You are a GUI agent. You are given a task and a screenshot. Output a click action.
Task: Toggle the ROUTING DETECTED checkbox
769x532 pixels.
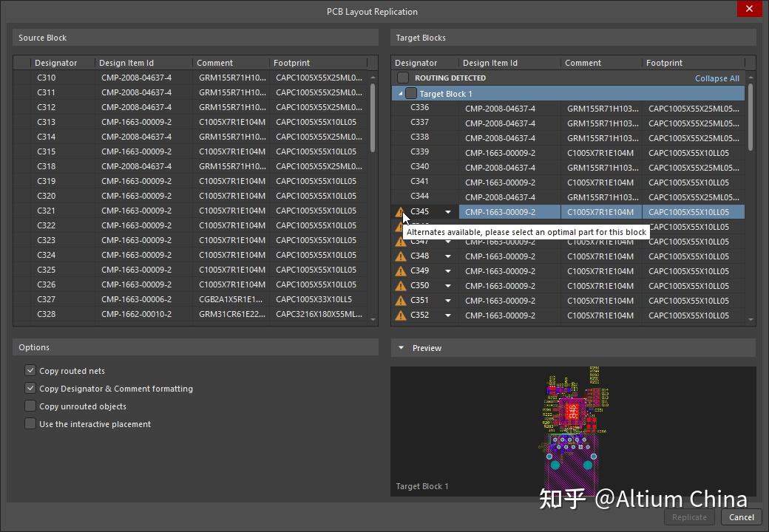(403, 78)
